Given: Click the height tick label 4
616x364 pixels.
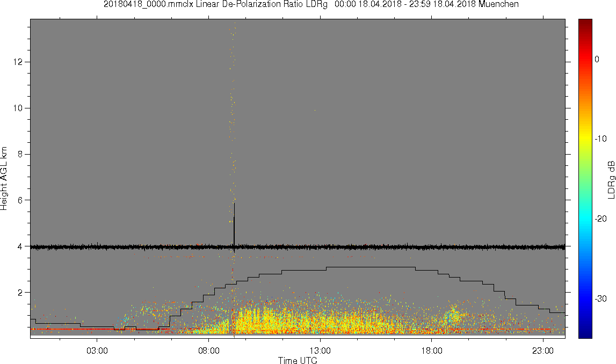Looking at the screenshot, I should pyautogui.click(x=20, y=246).
